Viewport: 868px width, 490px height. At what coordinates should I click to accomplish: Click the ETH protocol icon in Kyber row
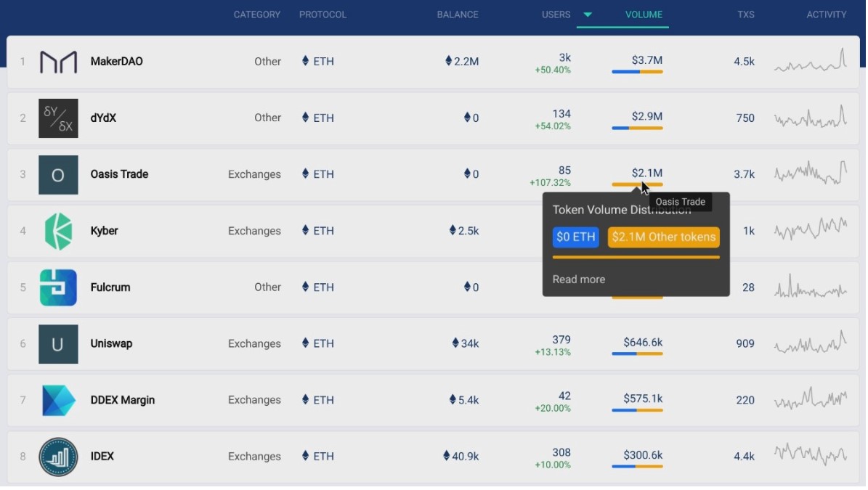(x=306, y=230)
